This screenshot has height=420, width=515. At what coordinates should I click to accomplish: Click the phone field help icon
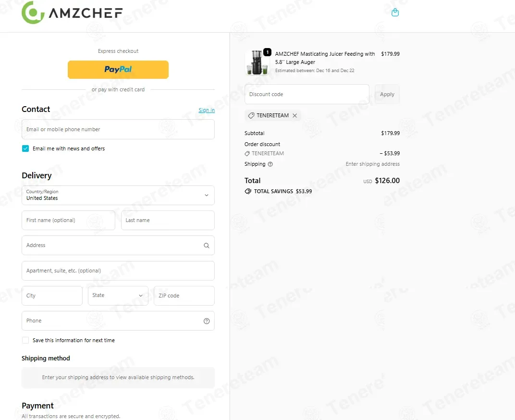pos(206,321)
